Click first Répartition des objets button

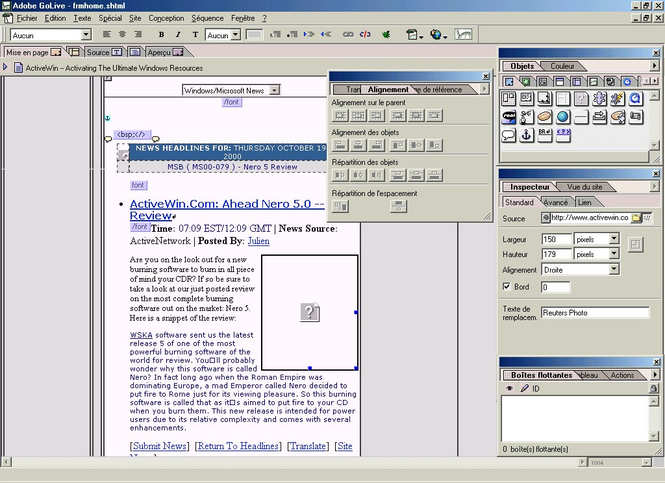coord(340,175)
